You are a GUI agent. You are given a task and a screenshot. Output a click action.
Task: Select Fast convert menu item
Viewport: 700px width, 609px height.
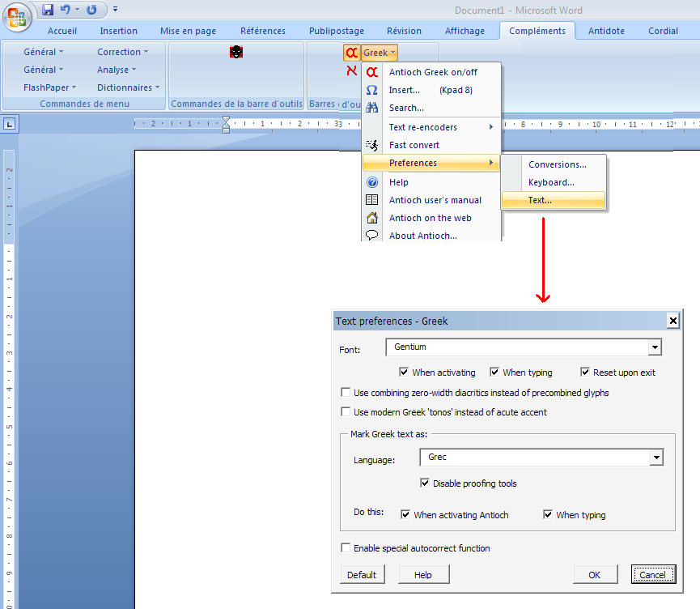click(x=431, y=145)
